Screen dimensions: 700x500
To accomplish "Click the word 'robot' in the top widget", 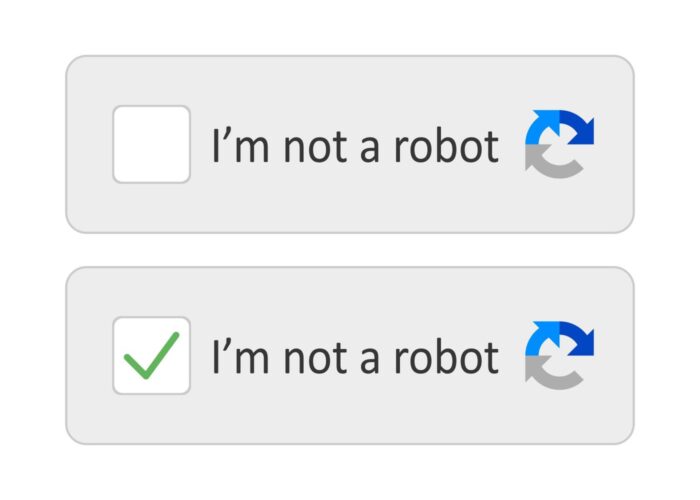I will pos(446,146).
